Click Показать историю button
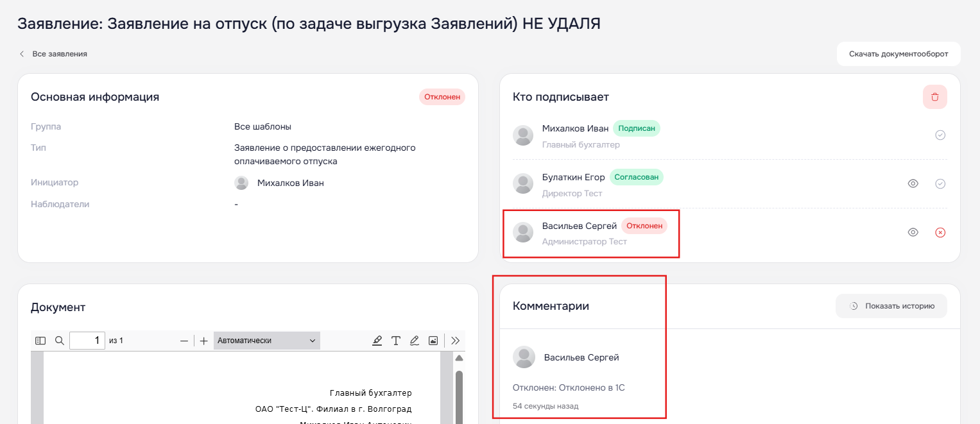The image size is (980, 424). 891,306
